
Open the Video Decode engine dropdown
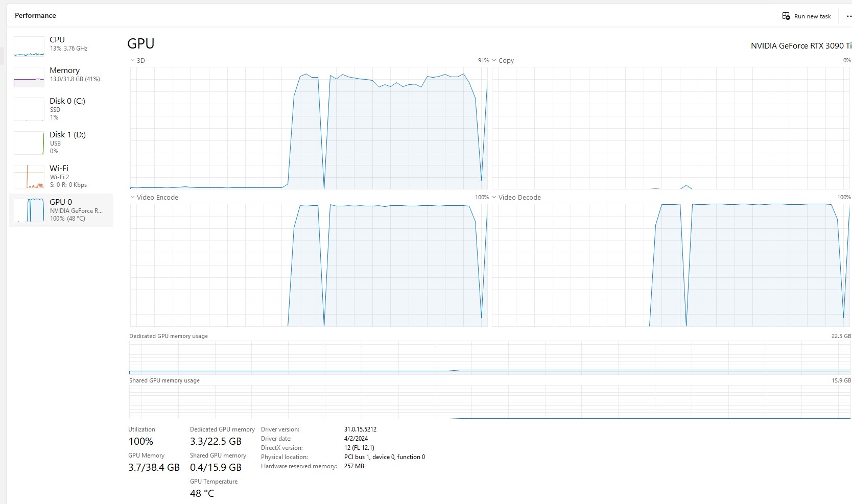tap(494, 197)
